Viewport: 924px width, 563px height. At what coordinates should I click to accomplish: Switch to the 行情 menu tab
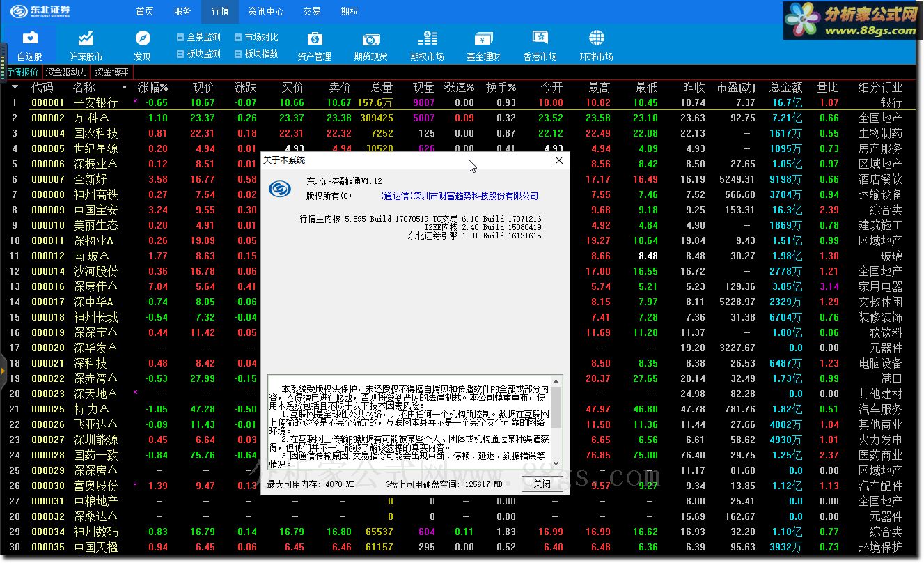tap(220, 11)
